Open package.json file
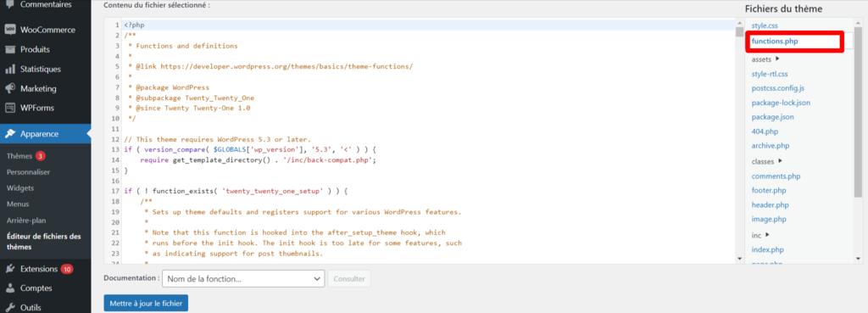The width and height of the screenshot is (868, 313). pyautogui.click(x=773, y=117)
